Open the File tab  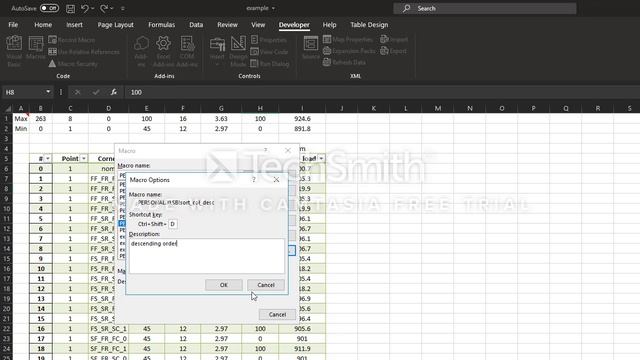coord(13,25)
